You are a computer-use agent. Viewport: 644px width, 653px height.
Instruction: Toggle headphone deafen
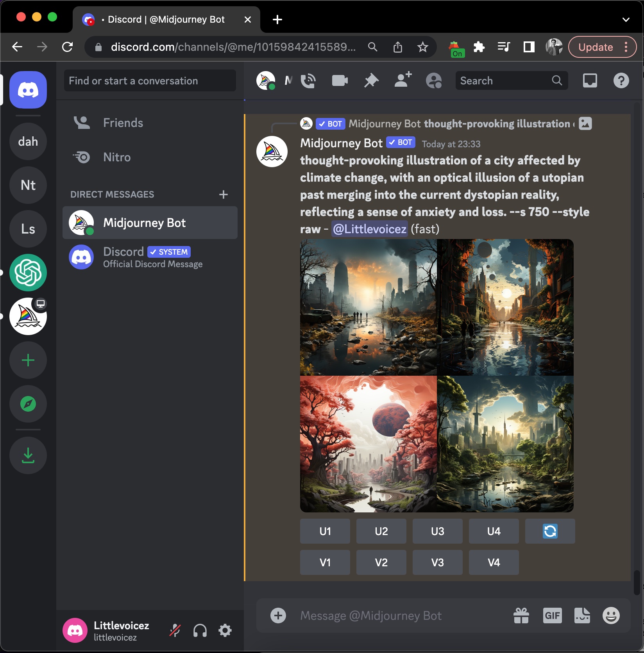[200, 630]
